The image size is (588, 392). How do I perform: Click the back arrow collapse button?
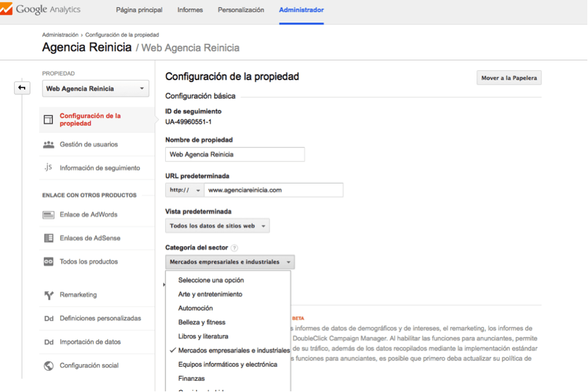click(x=22, y=88)
